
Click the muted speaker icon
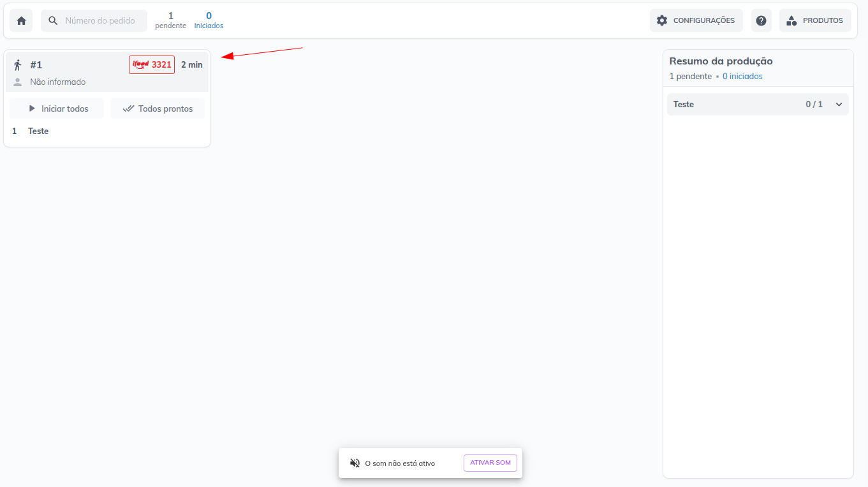[355, 463]
